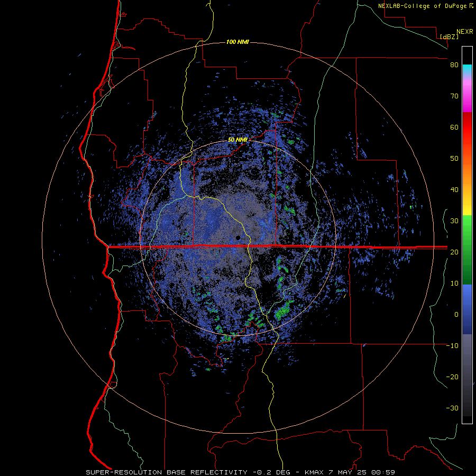Click the dBZ units label
This screenshot has width=476, height=476.
(449, 36)
